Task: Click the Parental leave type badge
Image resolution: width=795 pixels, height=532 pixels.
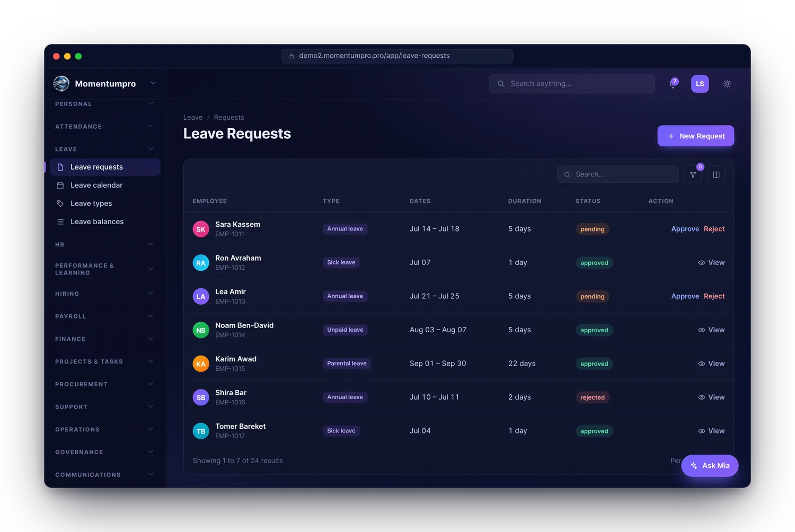Action: pyautogui.click(x=347, y=363)
